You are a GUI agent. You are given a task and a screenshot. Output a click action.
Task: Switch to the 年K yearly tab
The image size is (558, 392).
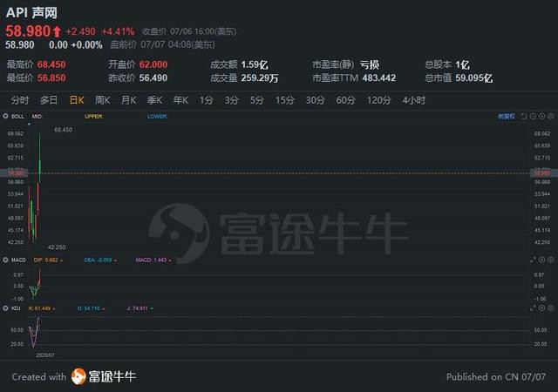coord(180,100)
